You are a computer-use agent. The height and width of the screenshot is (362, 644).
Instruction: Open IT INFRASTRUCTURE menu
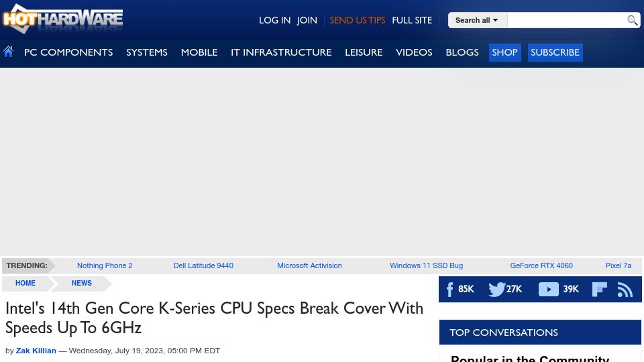tap(281, 52)
